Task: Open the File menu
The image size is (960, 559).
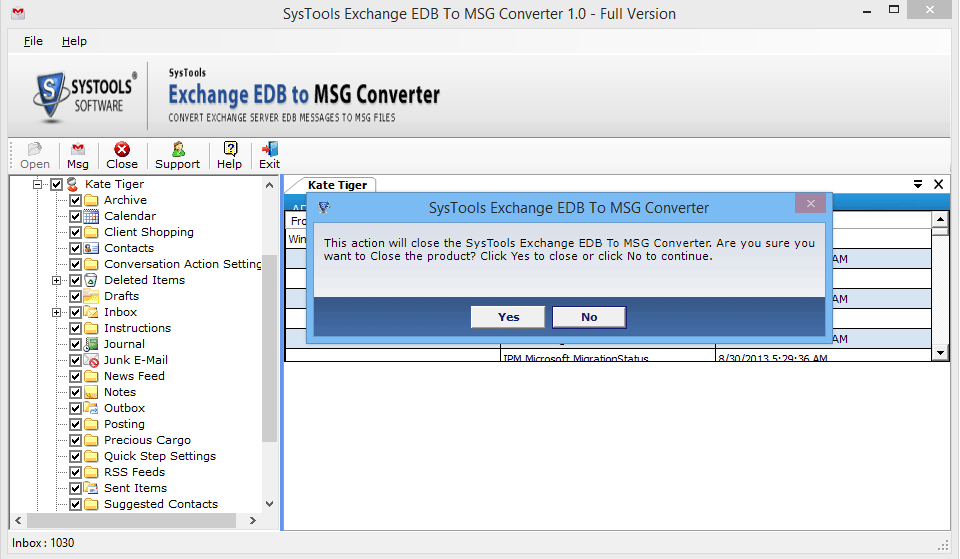Action: click(33, 41)
